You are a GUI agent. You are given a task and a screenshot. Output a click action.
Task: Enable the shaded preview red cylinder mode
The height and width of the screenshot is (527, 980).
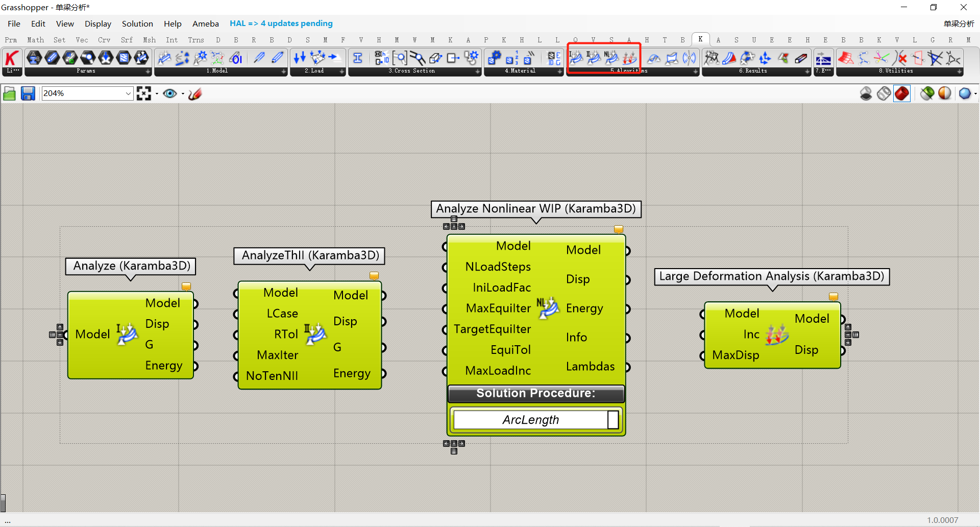click(x=902, y=93)
